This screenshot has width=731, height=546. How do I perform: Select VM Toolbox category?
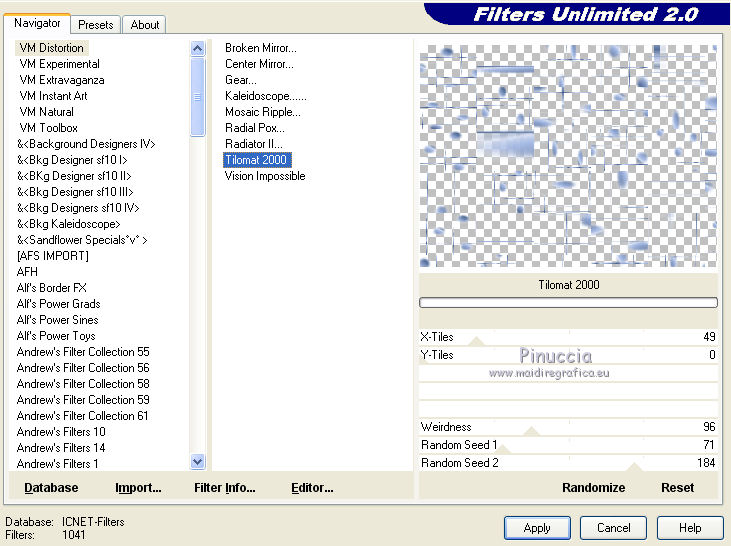(x=48, y=128)
